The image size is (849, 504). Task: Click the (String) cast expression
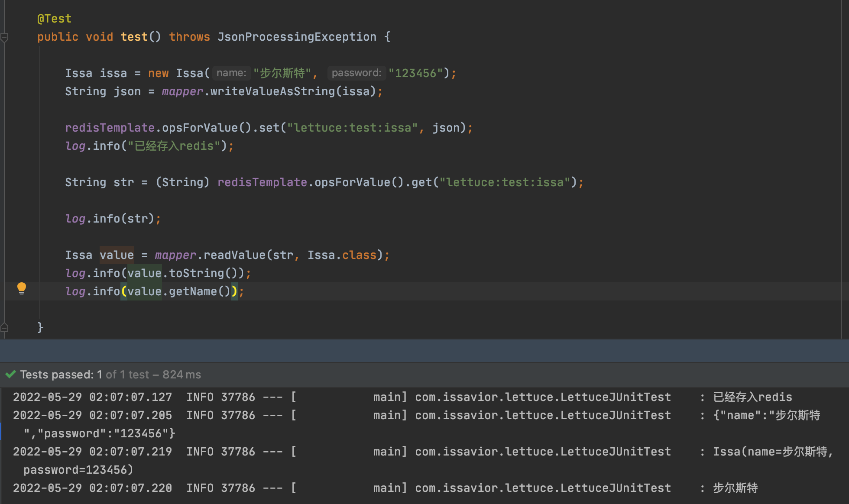click(182, 182)
